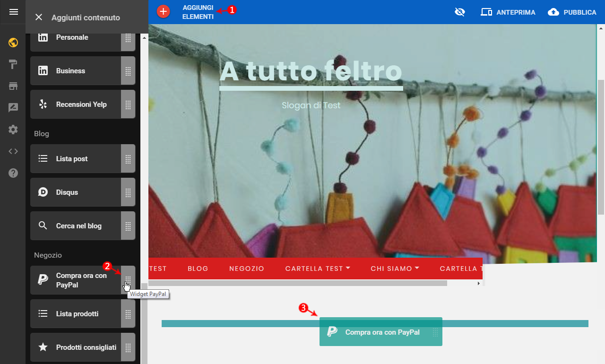Open the hamburger main menu
The width and height of the screenshot is (605, 364).
13,12
